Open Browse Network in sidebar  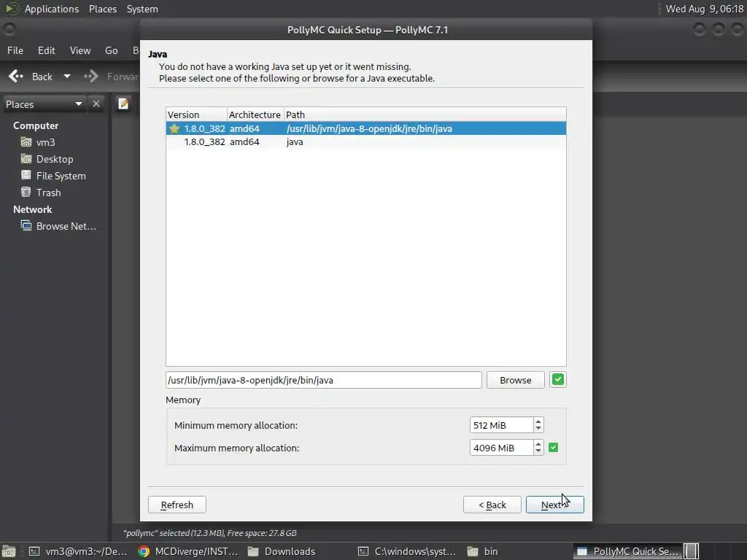[x=58, y=226]
